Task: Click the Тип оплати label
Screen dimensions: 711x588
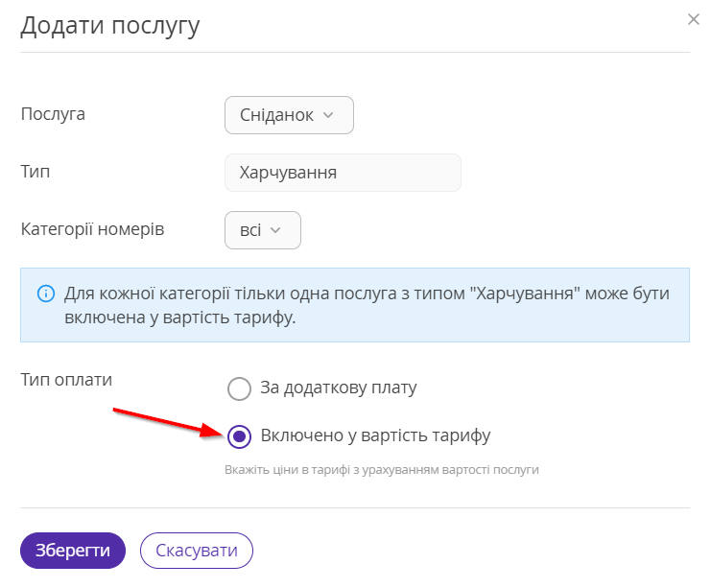Action: (x=66, y=380)
